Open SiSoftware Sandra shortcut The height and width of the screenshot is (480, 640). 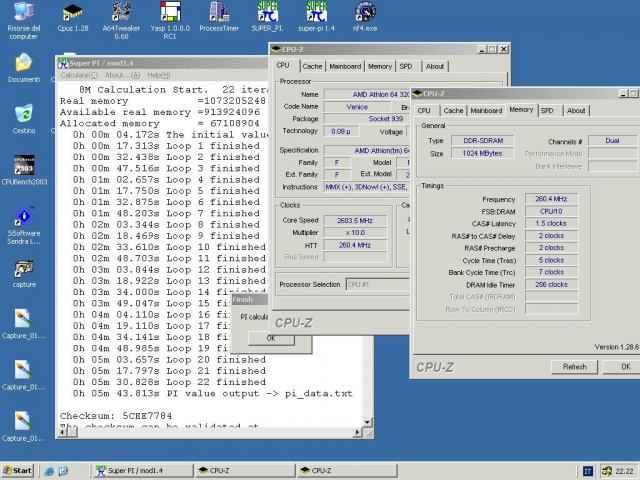point(24,226)
